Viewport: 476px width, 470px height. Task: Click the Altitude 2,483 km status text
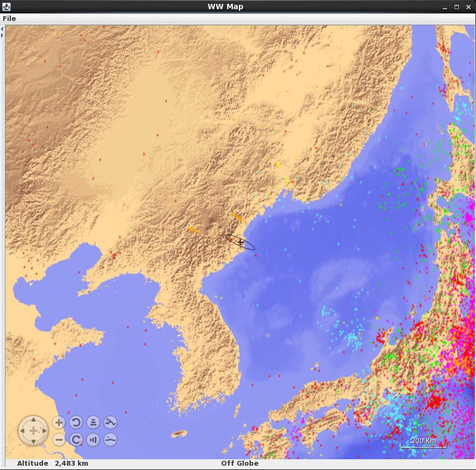53,464
